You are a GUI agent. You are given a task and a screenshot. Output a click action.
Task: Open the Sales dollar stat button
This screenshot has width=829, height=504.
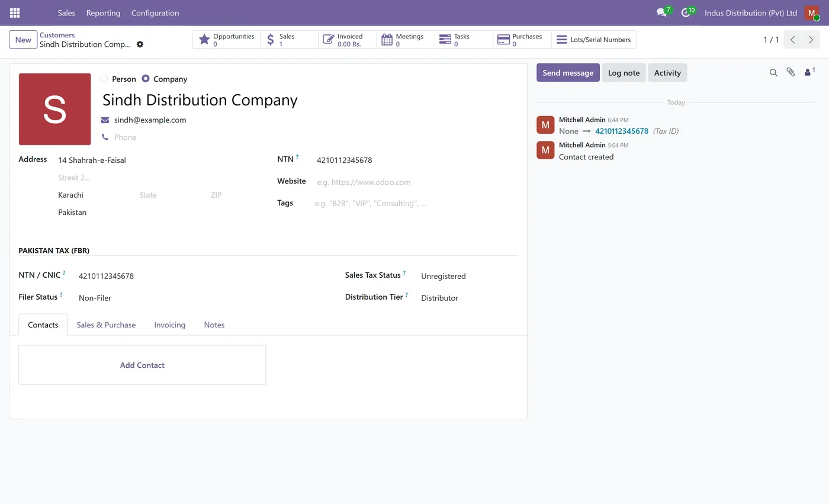(x=289, y=40)
